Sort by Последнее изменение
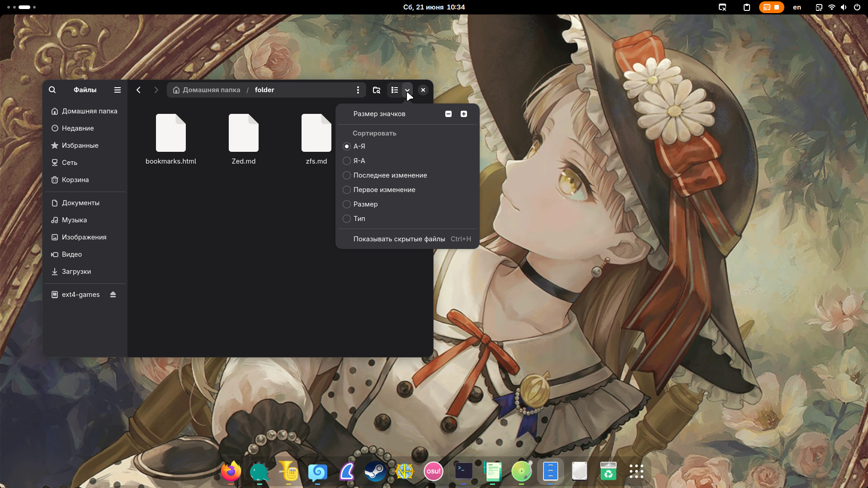This screenshot has width=868, height=488. pos(407,175)
